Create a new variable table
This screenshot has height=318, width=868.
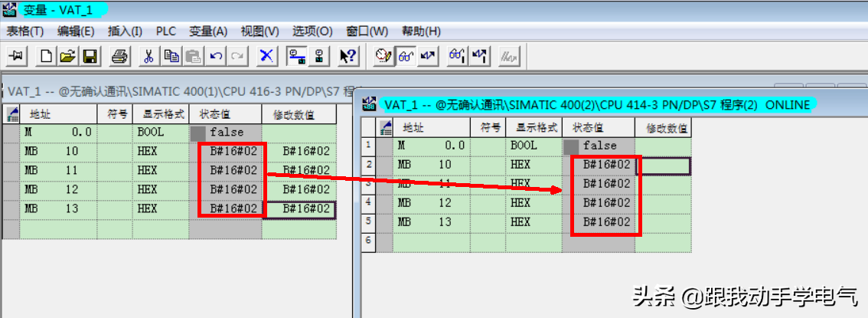[47, 56]
